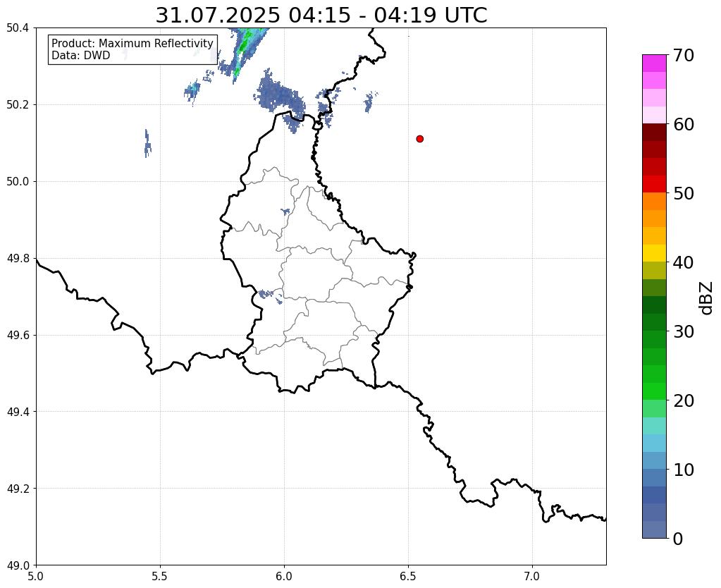Click the colorbar tick label 20
This screenshot has width=721, height=588.
(x=684, y=400)
